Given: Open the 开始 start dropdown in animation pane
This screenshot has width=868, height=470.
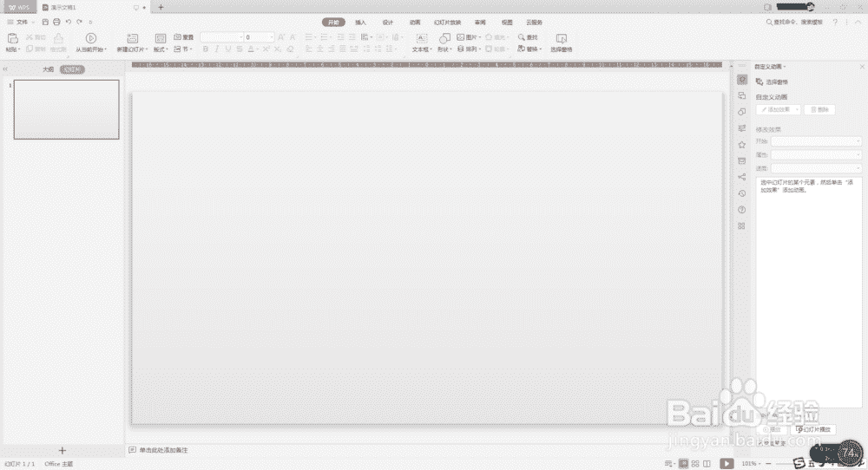Looking at the screenshot, I should [816, 141].
